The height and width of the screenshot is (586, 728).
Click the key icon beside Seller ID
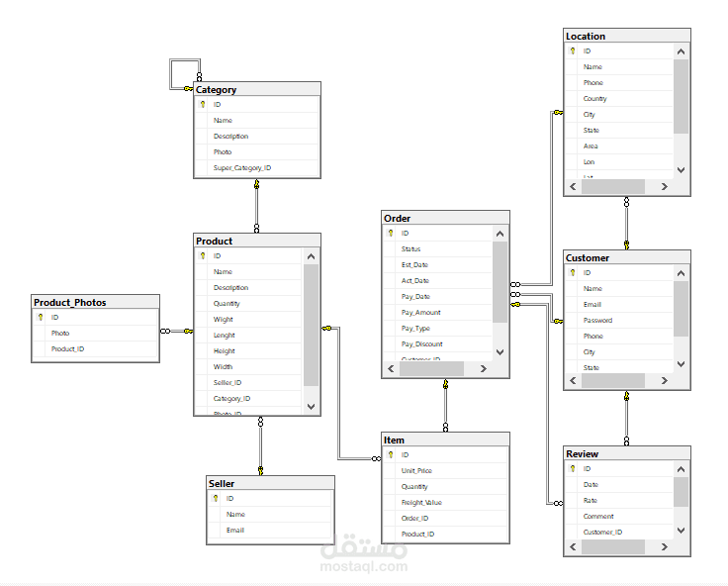tap(216, 498)
